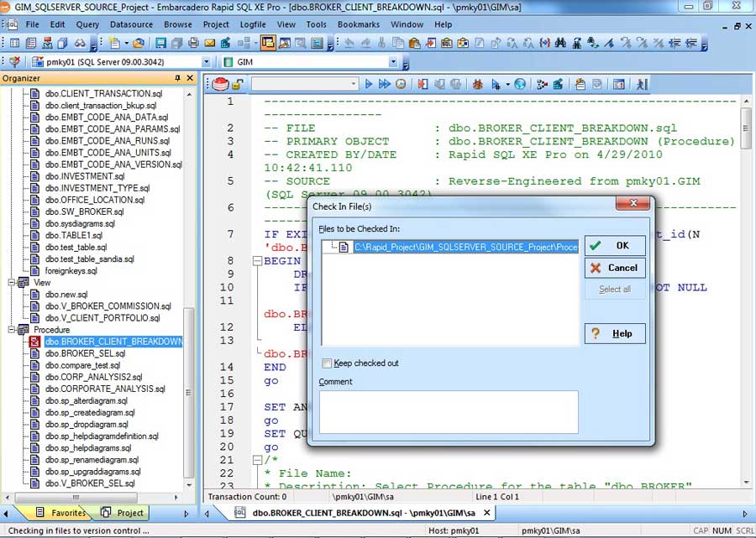Click the Send mail envelope icon

210,43
